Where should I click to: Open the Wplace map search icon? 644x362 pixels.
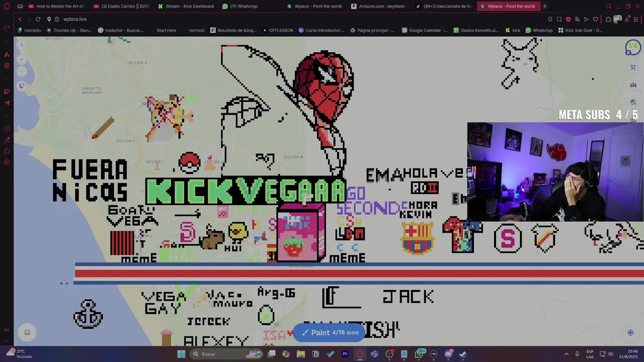tap(633, 103)
